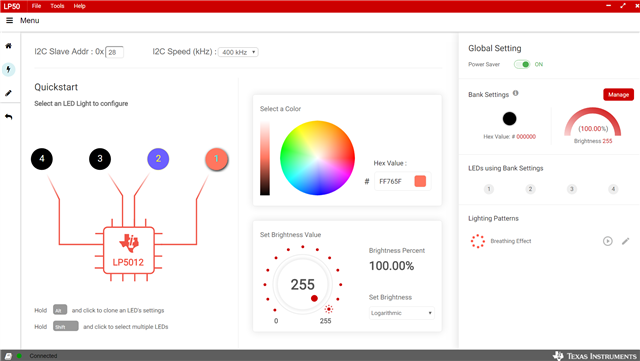
Task: Play the Breathing Effect lighting pattern
Action: pos(607,241)
